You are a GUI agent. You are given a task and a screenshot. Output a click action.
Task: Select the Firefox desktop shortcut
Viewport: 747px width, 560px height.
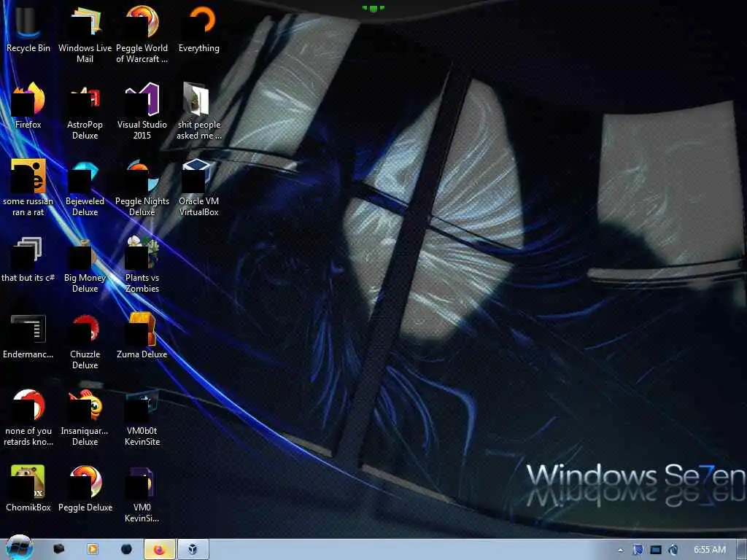click(28, 105)
